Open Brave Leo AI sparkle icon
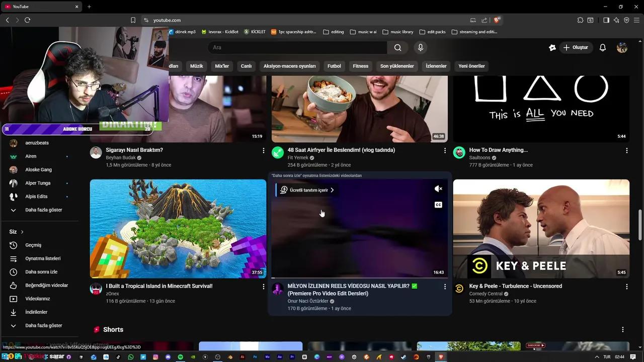 click(616, 20)
